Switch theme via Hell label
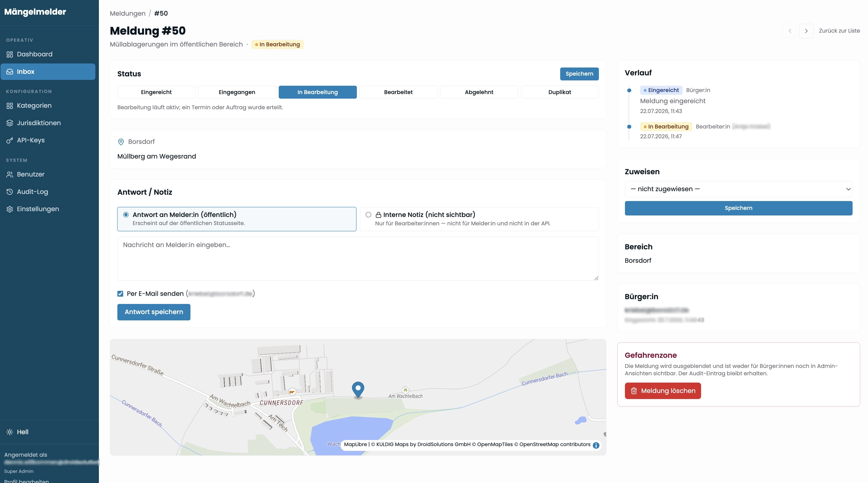868x483 pixels. click(x=23, y=432)
